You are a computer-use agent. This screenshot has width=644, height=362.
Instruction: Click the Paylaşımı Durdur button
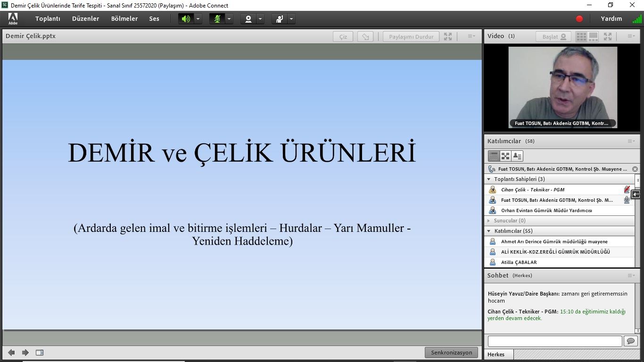click(411, 37)
